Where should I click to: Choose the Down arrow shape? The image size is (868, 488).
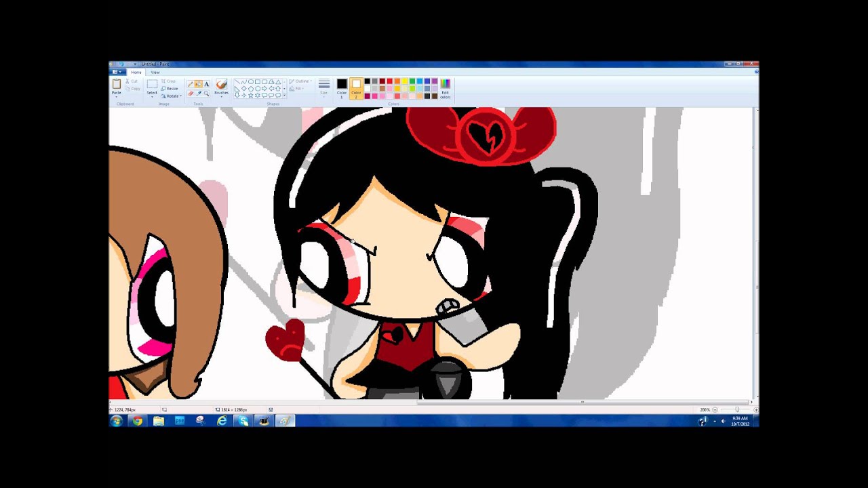(x=237, y=95)
